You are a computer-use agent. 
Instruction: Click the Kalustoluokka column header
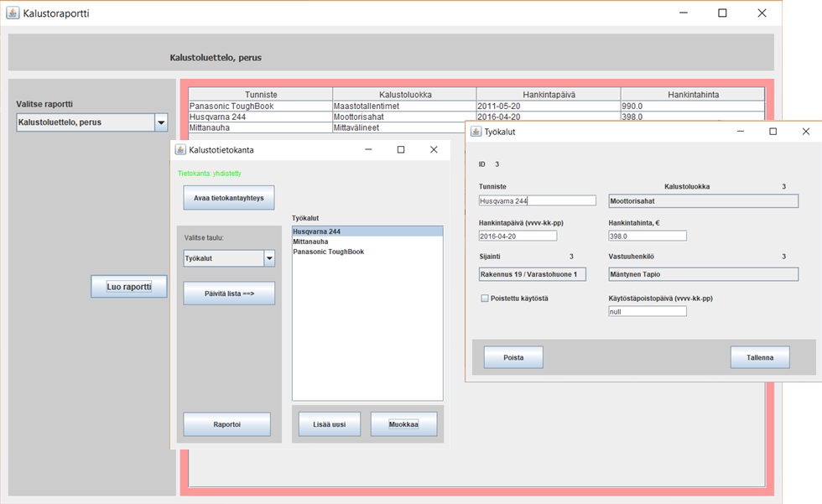point(404,95)
